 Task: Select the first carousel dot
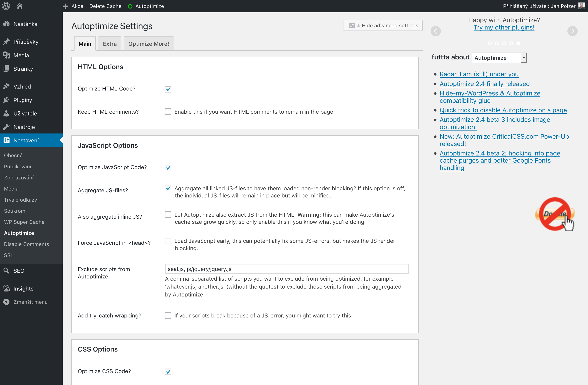pos(490,43)
